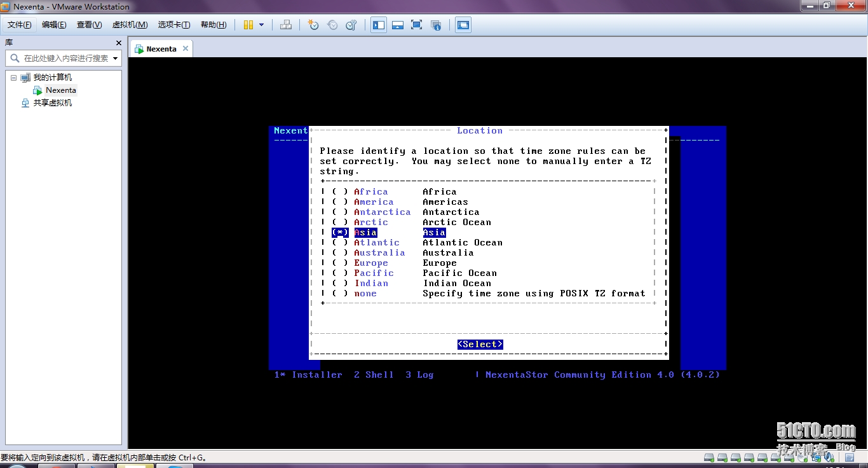Select the Africa radio option

click(340, 192)
